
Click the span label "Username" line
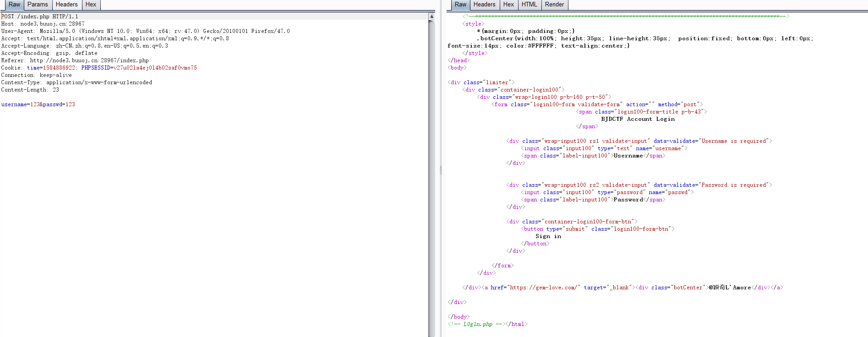pyautogui.click(x=593, y=156)
